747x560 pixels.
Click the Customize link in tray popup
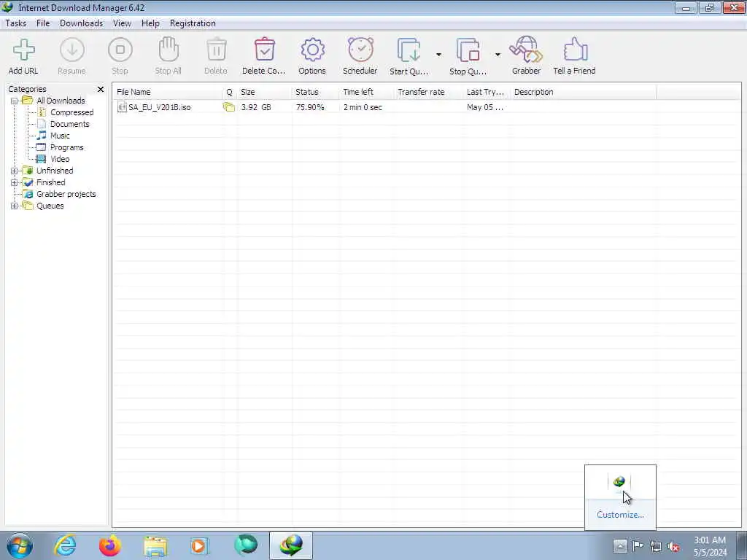click(620, 515)
